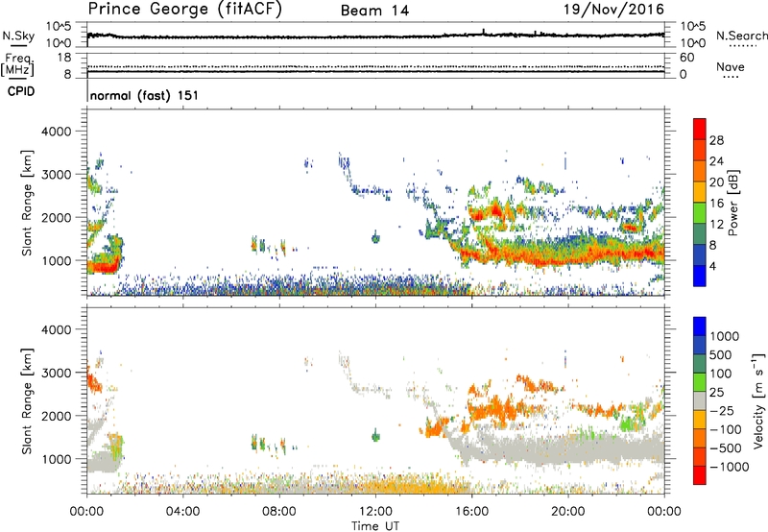
Task: Click the '4' tick on Power colorbar
Action: pyautogui.click(x=712, y=266)
